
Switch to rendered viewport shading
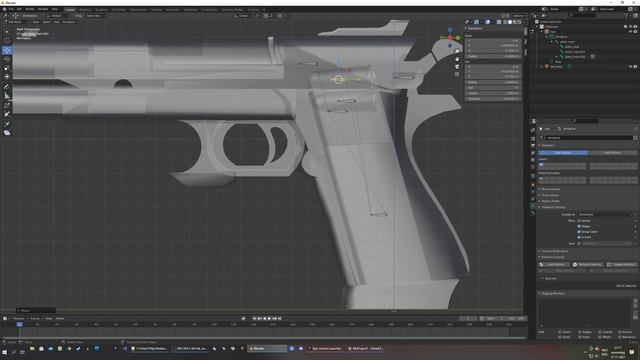tap(520, 22)
